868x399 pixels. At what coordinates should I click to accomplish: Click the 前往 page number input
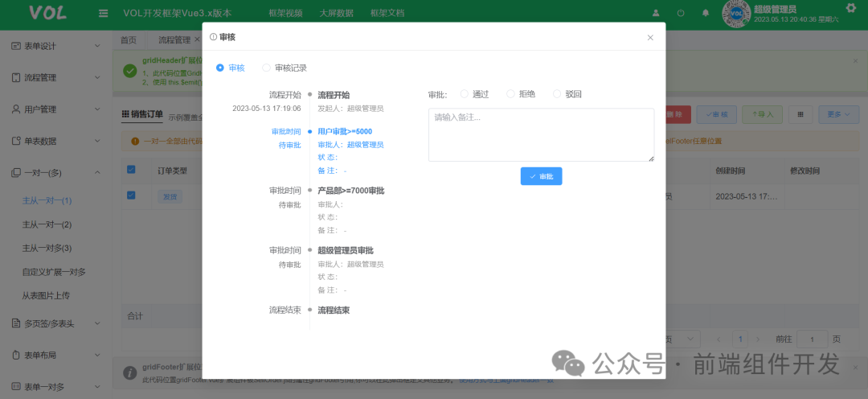[x=812, y=339]
